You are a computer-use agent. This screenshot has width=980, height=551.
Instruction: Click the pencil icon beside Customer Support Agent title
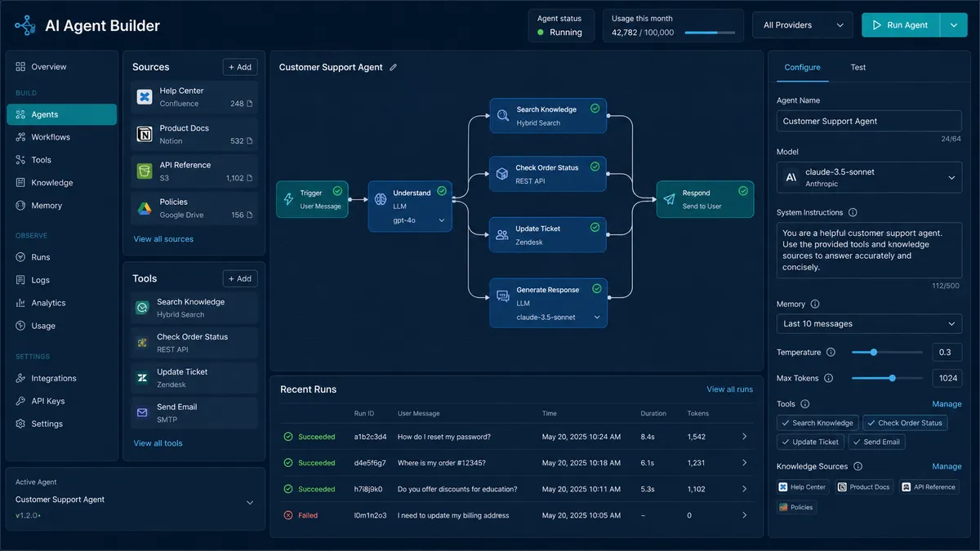[393, 68]
